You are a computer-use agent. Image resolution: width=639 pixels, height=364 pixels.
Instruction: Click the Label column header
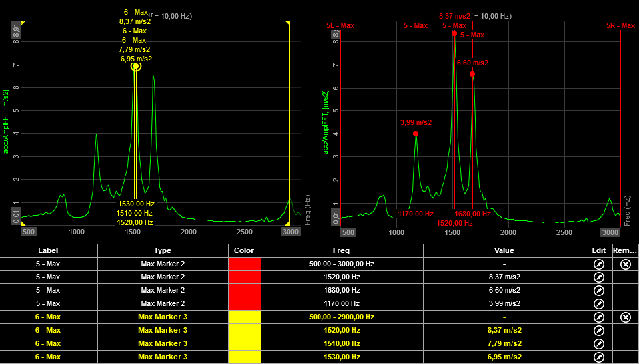tap(49, 250)
